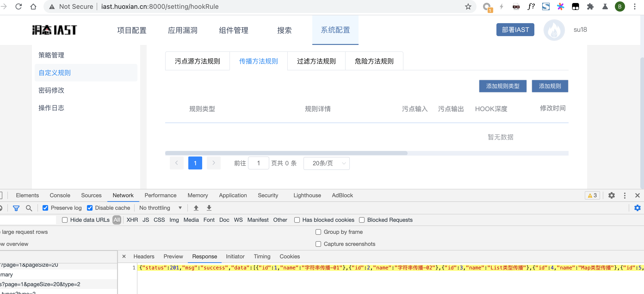Toggle the Disable cache checkbox
The height and width of the screenshot is (294, 644).
click(x=90, y=208)
